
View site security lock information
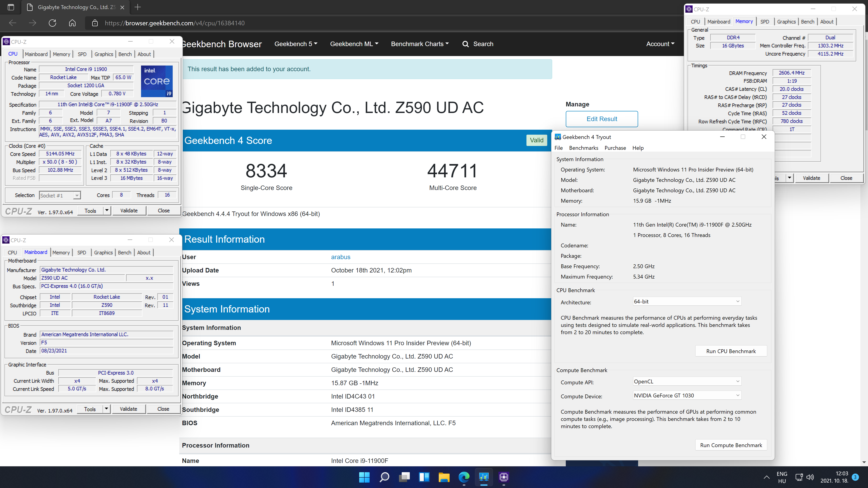pyautogui.click(x=95, y=23)
